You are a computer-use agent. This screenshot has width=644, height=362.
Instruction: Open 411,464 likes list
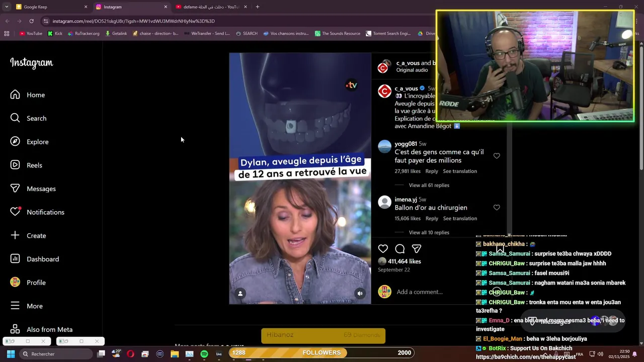point(405,261)
